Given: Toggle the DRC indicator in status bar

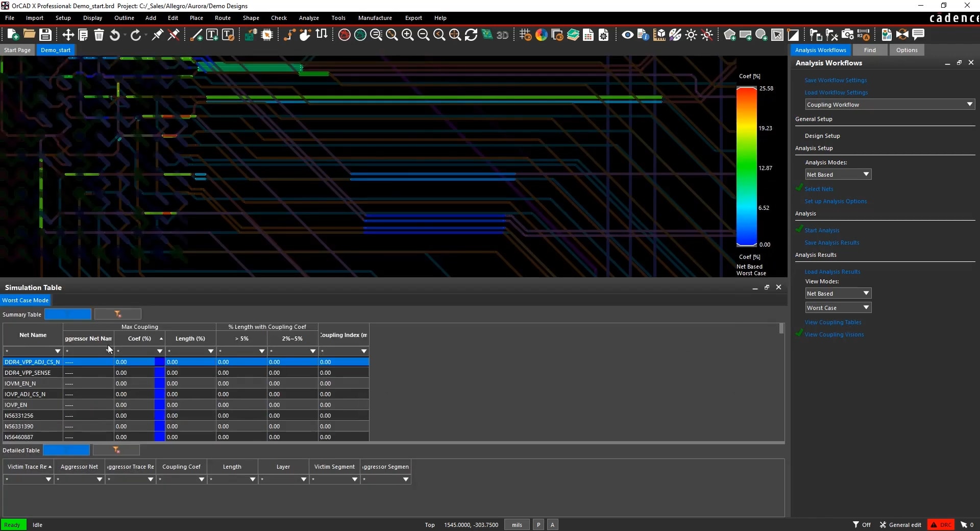Looking at the screenshot, I should click(x=941, y=525).
